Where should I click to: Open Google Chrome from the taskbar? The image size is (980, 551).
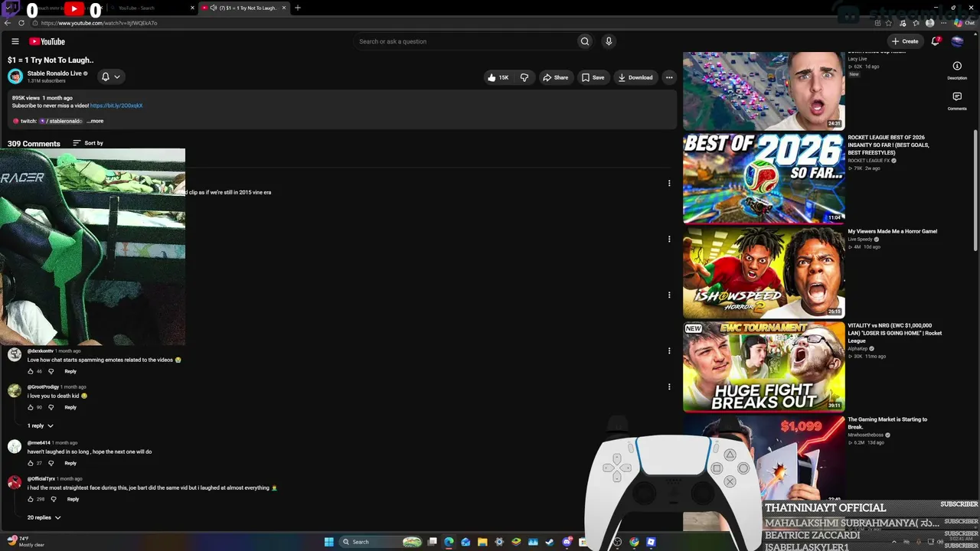(x=634, y=542)
